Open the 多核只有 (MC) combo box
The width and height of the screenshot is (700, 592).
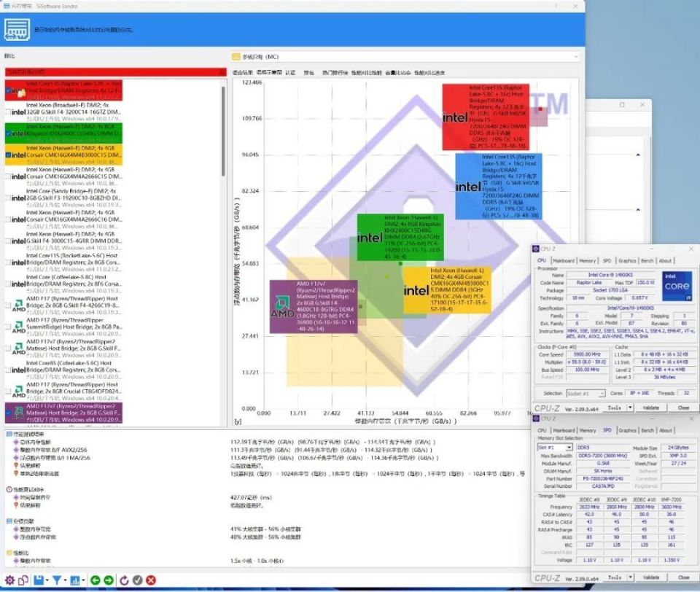pos(405,57)
